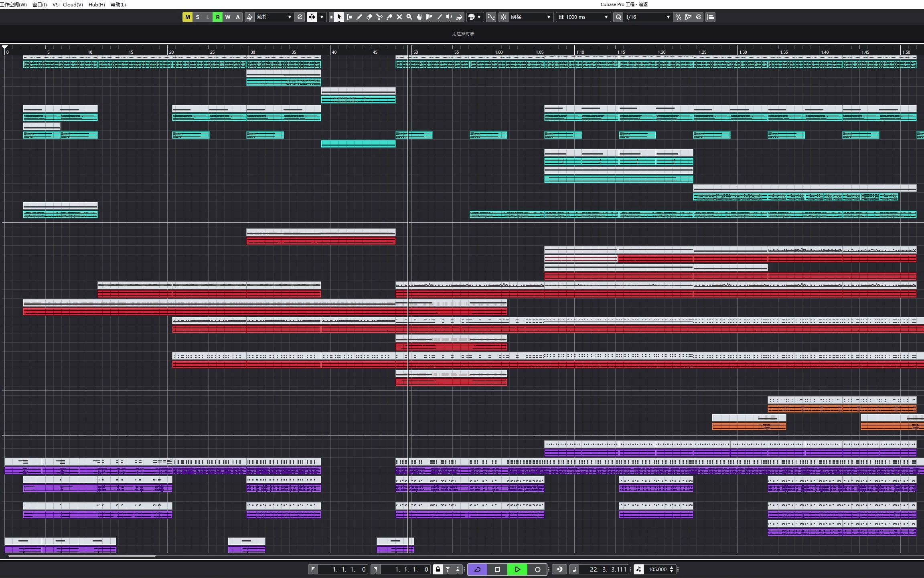Open the Hub(H) menu
This screenshot has height=578, width=924.
point(97,4)
